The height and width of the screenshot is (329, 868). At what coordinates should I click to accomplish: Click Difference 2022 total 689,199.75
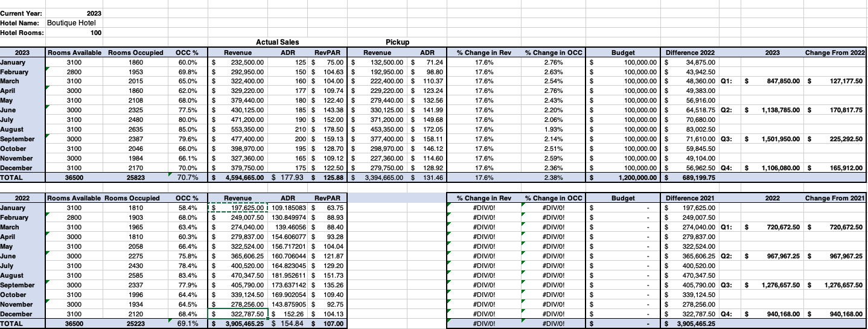(691, 178)
